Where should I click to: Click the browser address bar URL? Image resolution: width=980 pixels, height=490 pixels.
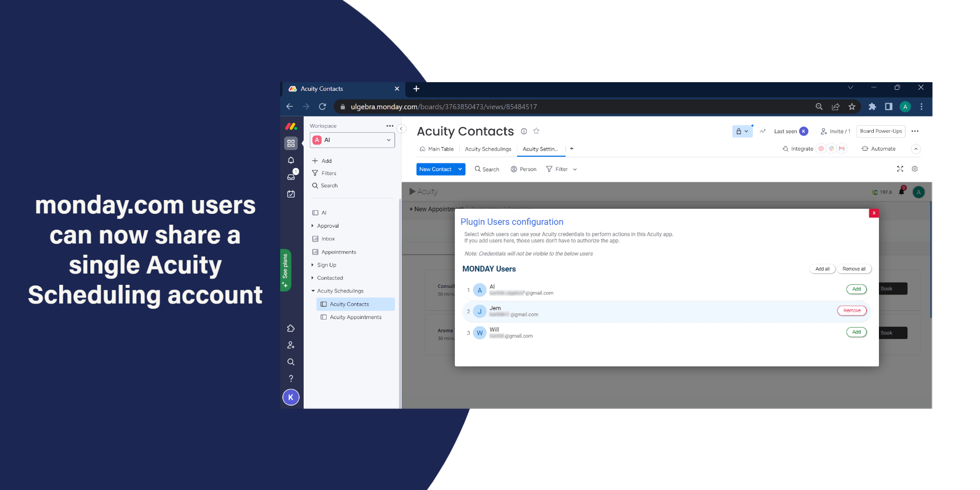[x=444, y=107]
